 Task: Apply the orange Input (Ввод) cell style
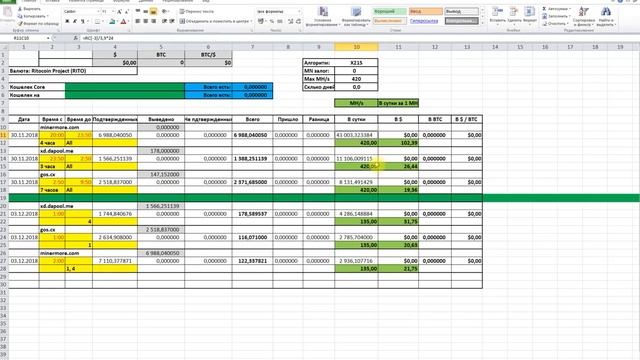(425, 11)
